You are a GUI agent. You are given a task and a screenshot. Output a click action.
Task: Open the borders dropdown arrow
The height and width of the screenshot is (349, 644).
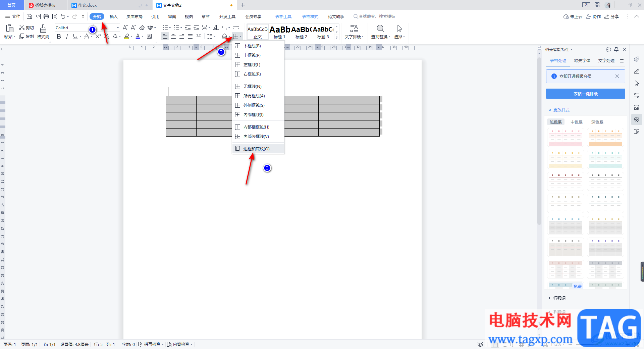tap(241, 37)
